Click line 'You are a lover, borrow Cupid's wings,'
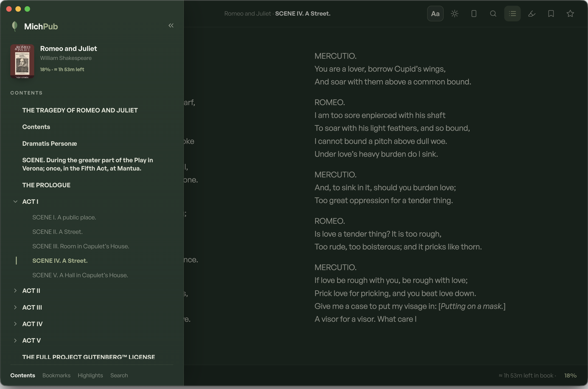The height and width of the screenshot is (389, 588). (x=380, y=69)
